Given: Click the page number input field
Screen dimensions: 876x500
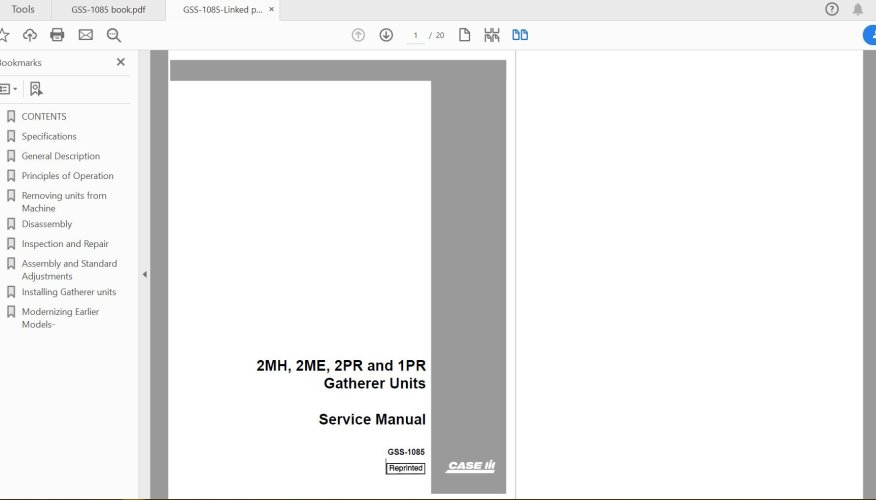Looking at the screenshot, I should (x=415, y=35).
